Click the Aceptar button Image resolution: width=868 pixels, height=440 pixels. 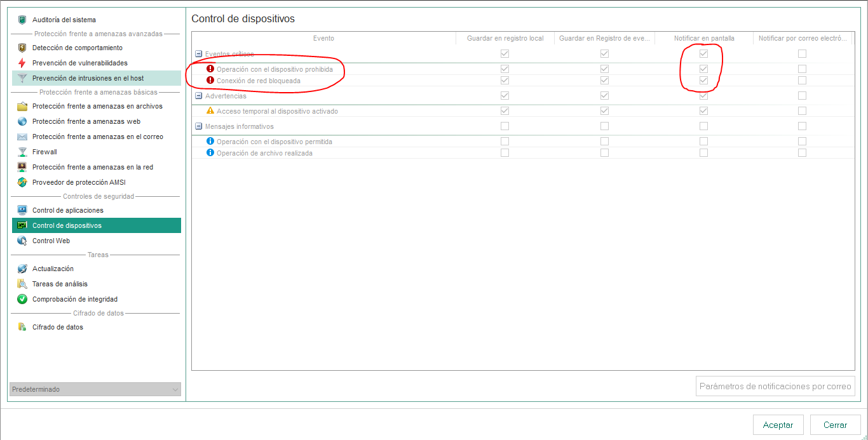click(778, 425)
